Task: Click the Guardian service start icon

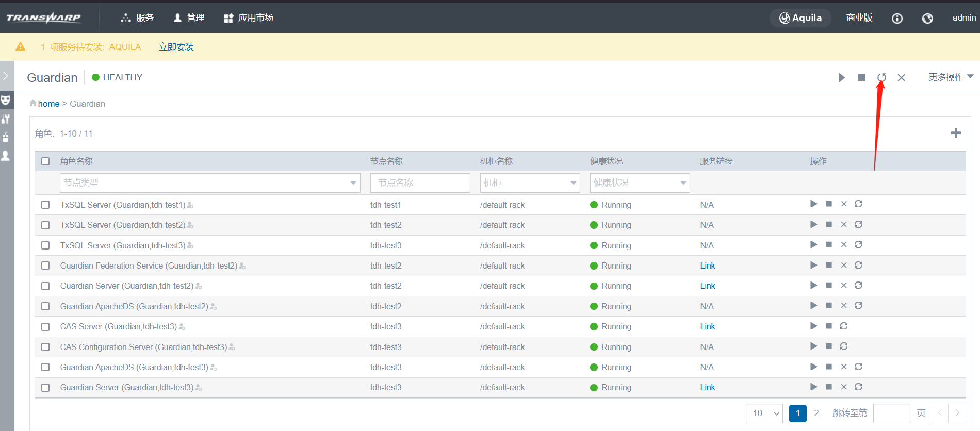Action: (x=842, y=77)
